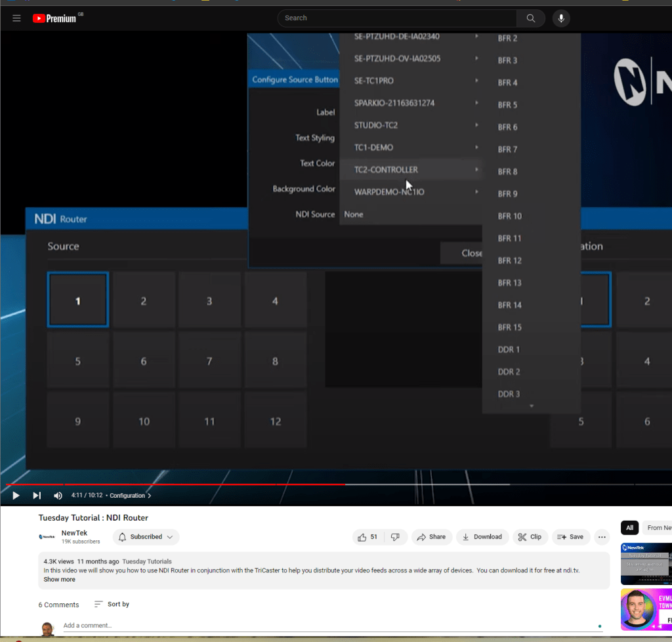Expand submenu arrow beside SPARKIO-21163631274
Image resolution: width=672 pixels, height=642 pixels.
(476, 103)
